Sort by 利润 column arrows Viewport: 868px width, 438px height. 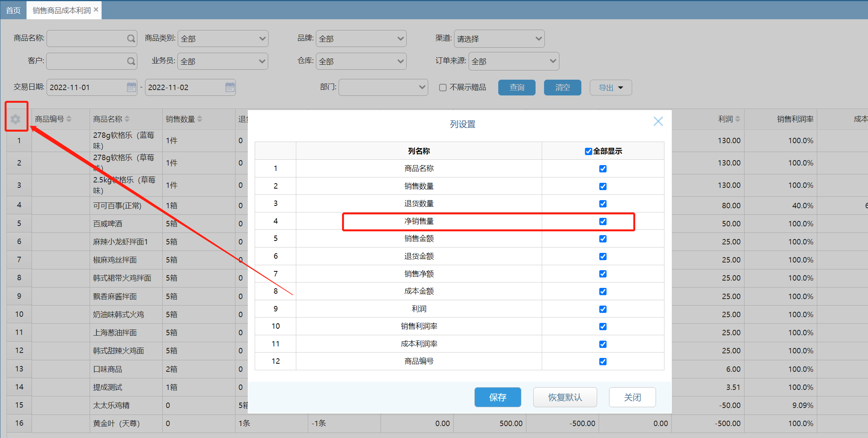tap(738, 119)
